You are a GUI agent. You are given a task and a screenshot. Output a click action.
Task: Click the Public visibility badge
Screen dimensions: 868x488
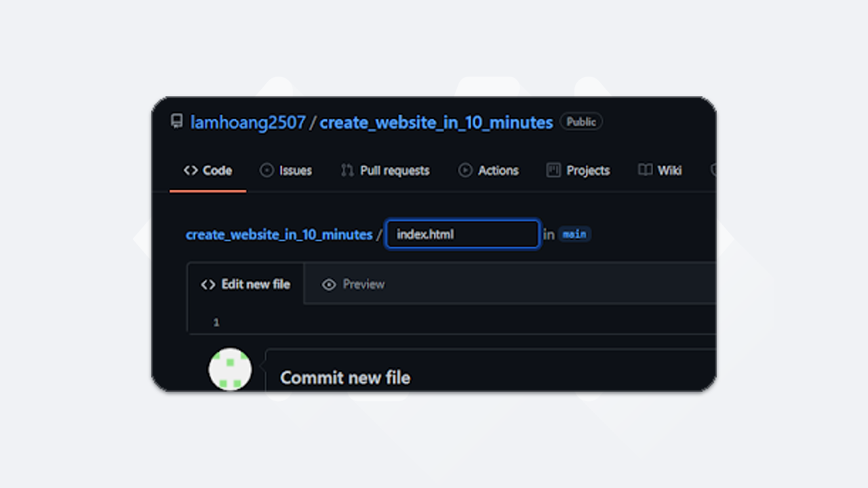point(581,121)
